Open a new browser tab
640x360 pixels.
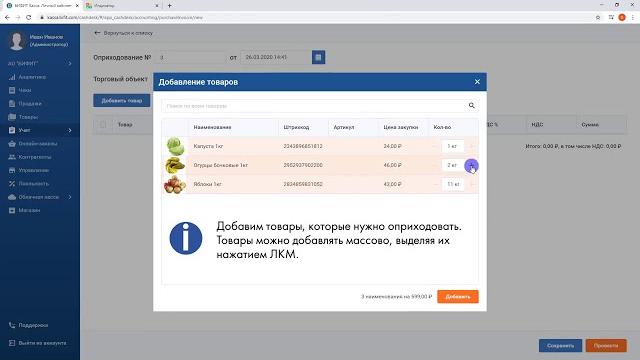(170, 6)
